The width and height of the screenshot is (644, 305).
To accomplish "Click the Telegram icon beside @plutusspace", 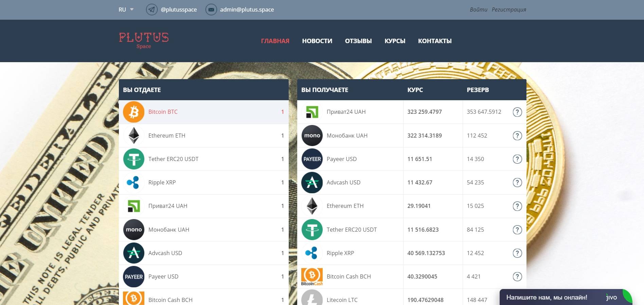I will tap(152, 10).
